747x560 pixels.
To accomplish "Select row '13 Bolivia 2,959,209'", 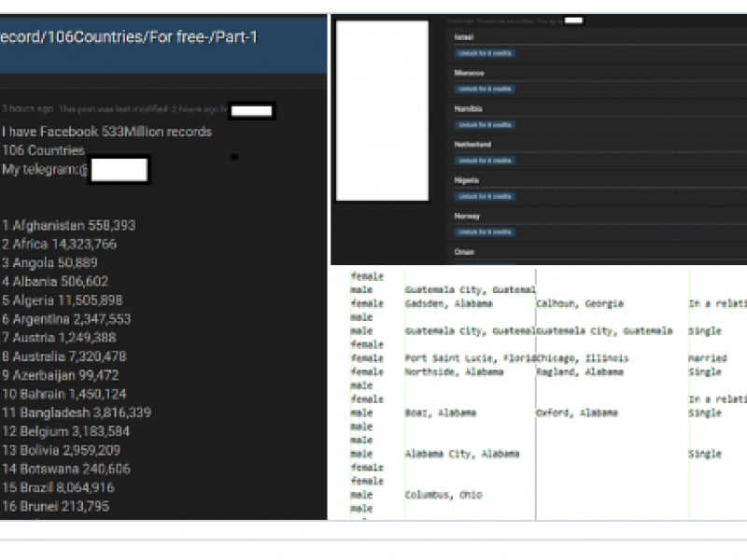I will pos(61,451).
